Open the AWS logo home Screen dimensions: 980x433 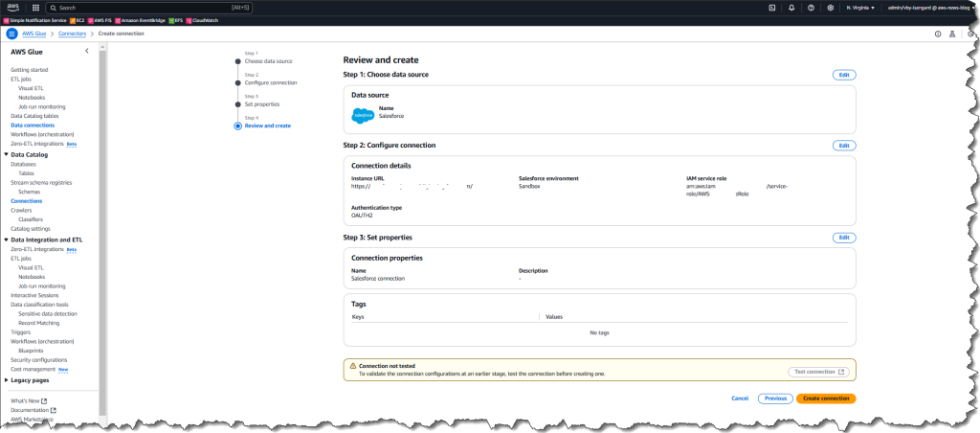pos(13,8)
